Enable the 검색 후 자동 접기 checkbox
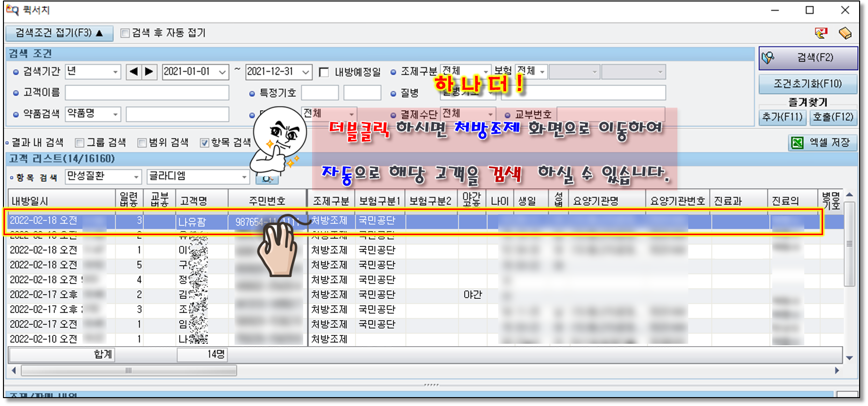868x406 pixels. coord(125,33)
